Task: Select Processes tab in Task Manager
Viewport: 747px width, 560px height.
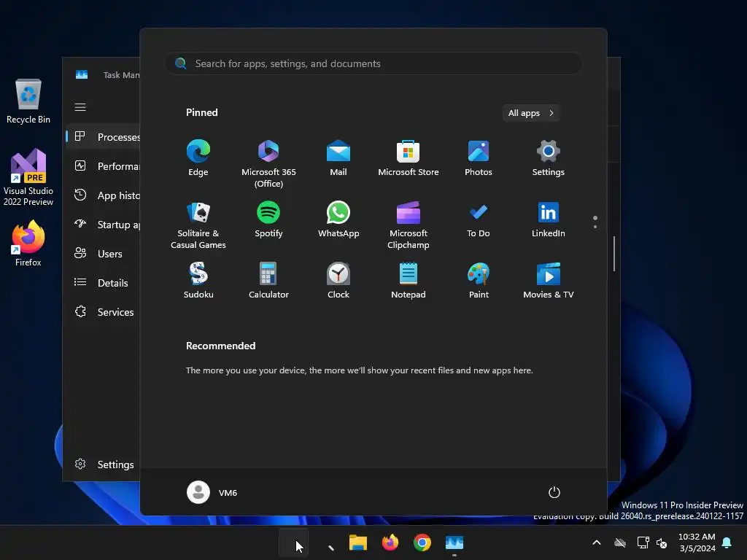Action: tap(103, 137)
